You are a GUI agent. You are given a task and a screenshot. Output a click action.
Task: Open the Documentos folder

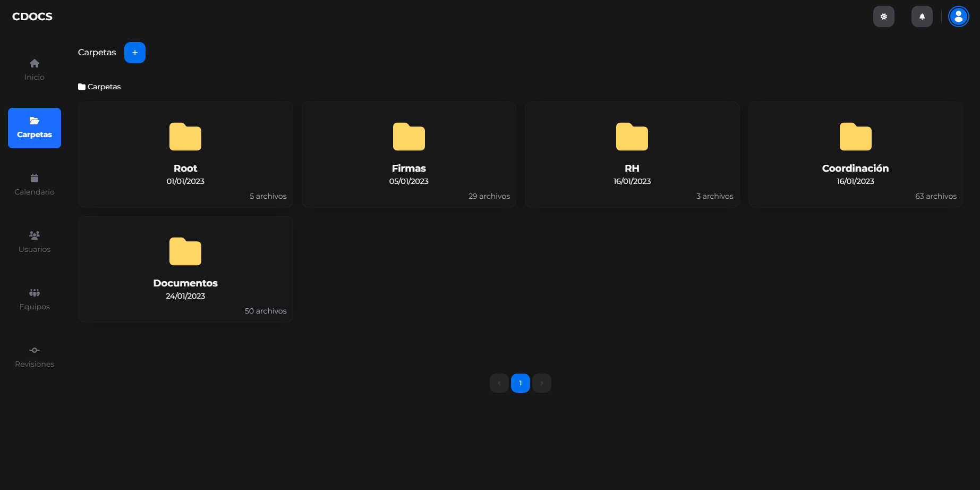(185, 269)
